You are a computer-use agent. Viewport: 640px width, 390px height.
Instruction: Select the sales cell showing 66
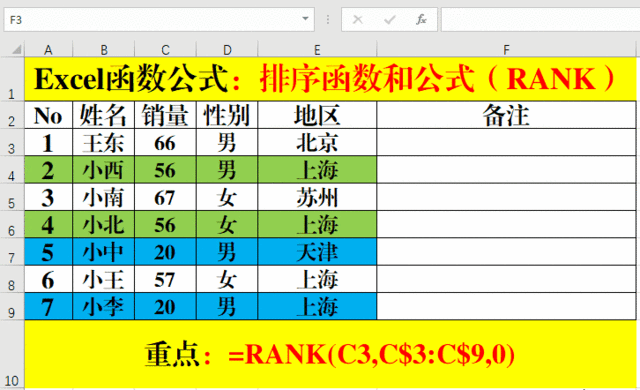(x=165, y=142)
